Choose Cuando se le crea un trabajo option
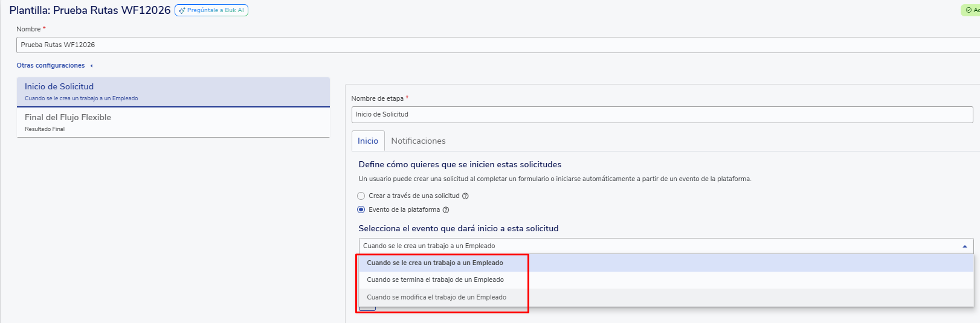 [435, 263]
